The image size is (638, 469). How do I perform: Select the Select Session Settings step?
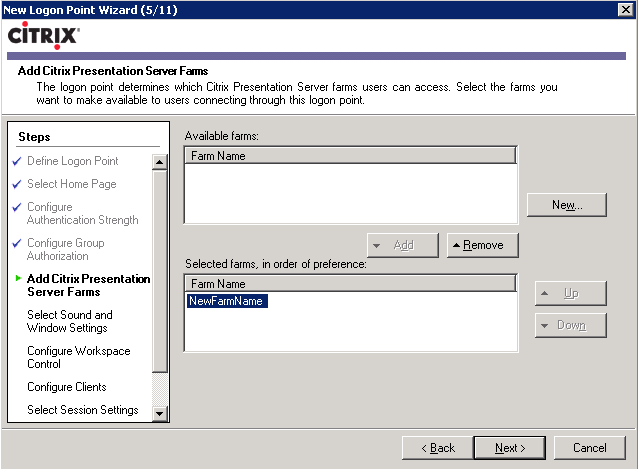click(x=83, y=410)
